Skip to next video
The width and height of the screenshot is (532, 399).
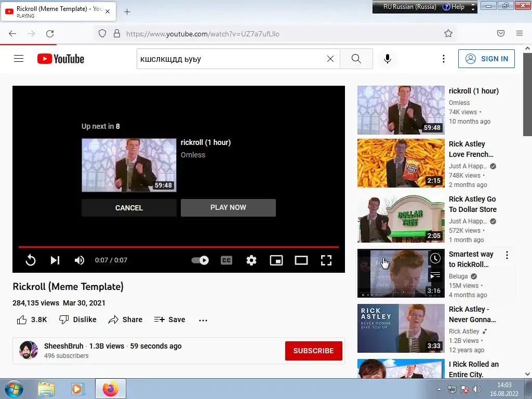point(55,260)
